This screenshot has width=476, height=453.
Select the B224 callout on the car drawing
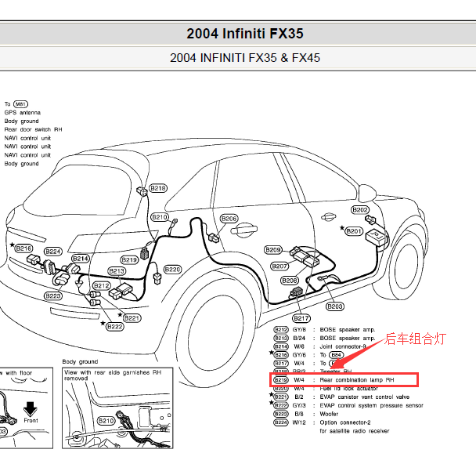[53, 252]
